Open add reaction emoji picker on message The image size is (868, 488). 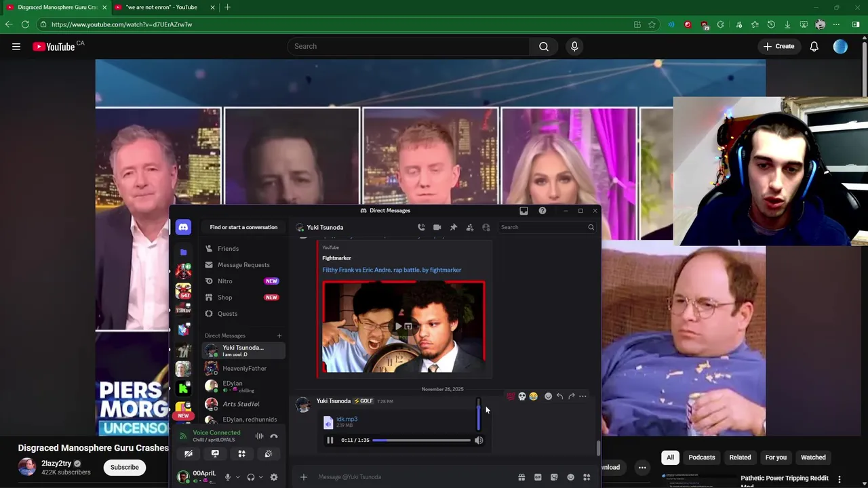point(548,396)
